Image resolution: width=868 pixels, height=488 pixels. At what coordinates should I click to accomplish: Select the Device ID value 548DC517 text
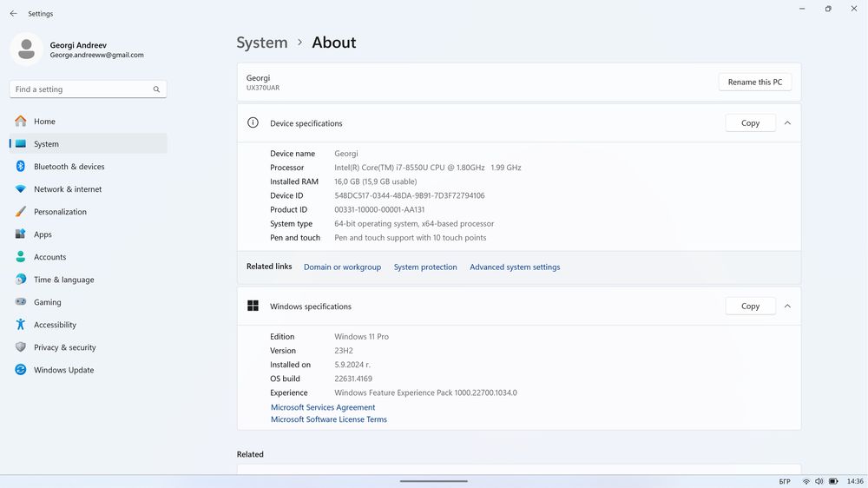click(x=409, y=195)
